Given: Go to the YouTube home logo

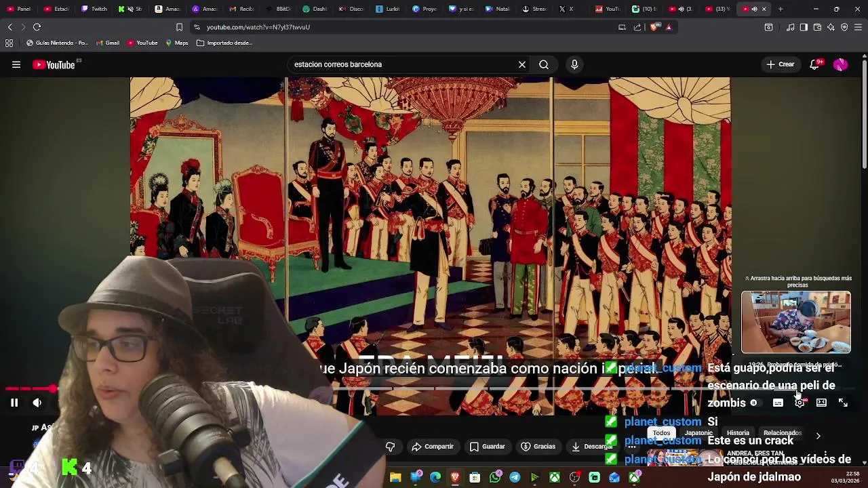Looking at the screenshot, I should pyautogui.click(x=54, y=64).
